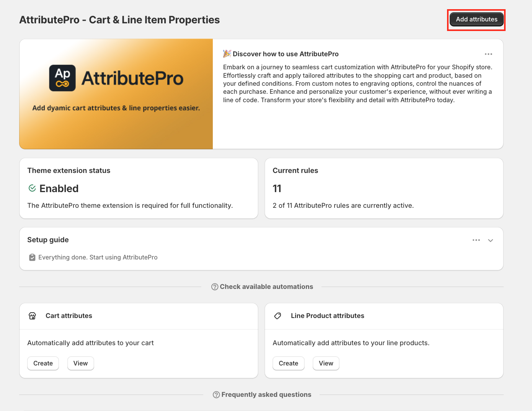Click the Setup guide clipboard check icon
Screen dimensions: 532x411
[x=32, y=258]
